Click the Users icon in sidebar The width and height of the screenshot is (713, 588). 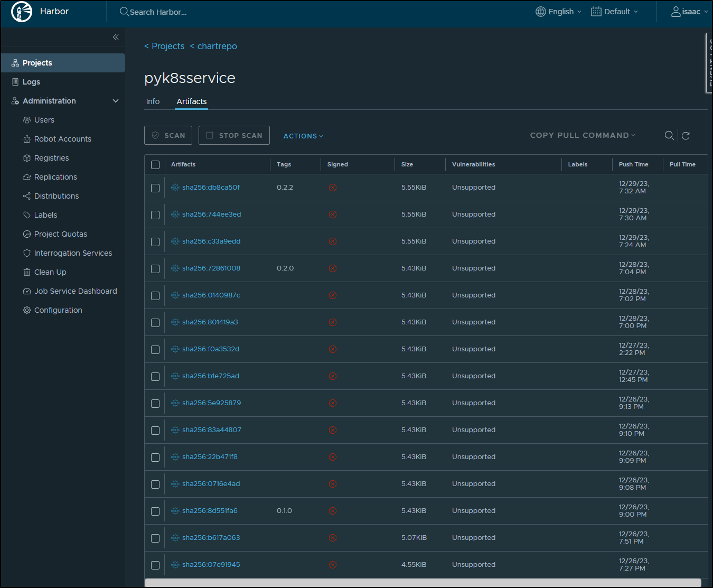click(27, 120)
